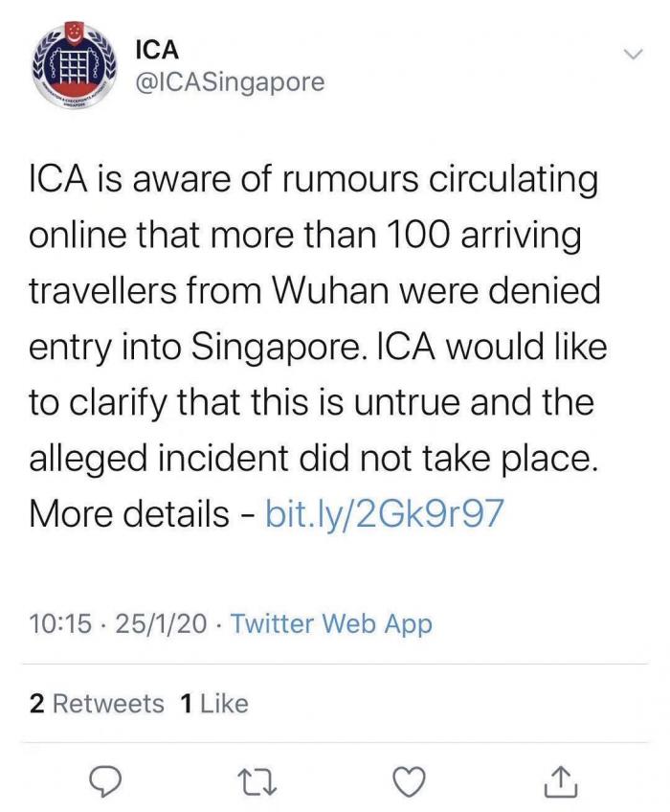Open the bit.ly/2Gk9r97 link

click(381, 514)
